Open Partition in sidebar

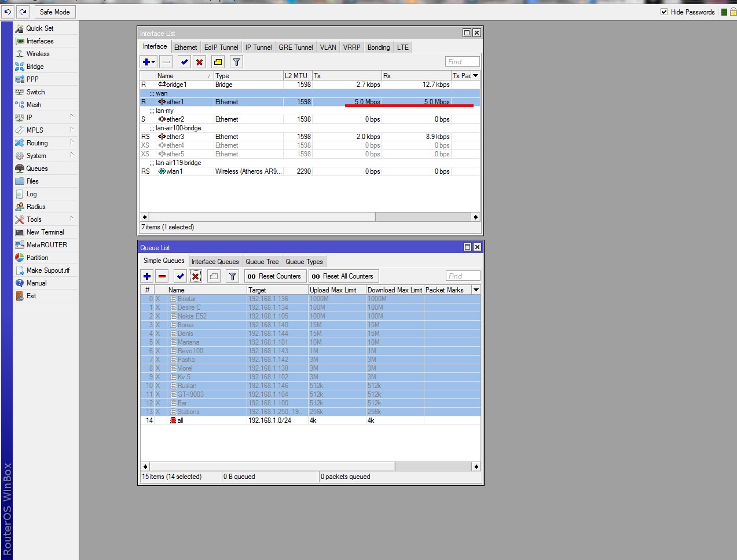(x=46, y=258)
